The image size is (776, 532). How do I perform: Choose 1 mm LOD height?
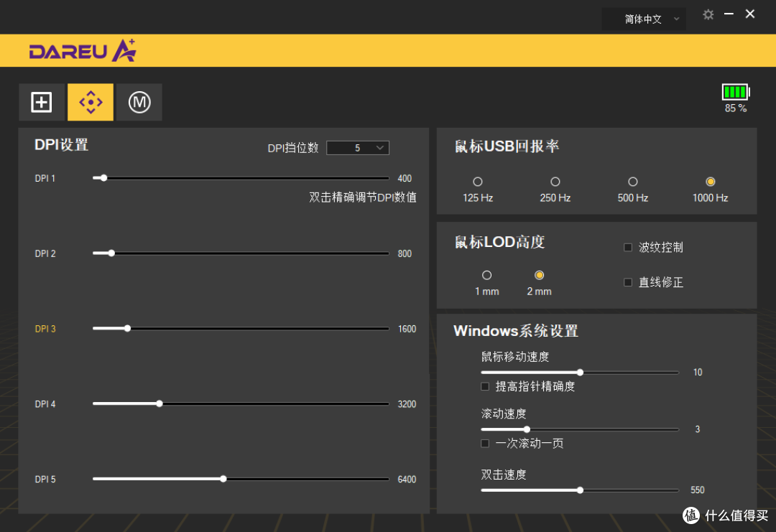[487, 276]
